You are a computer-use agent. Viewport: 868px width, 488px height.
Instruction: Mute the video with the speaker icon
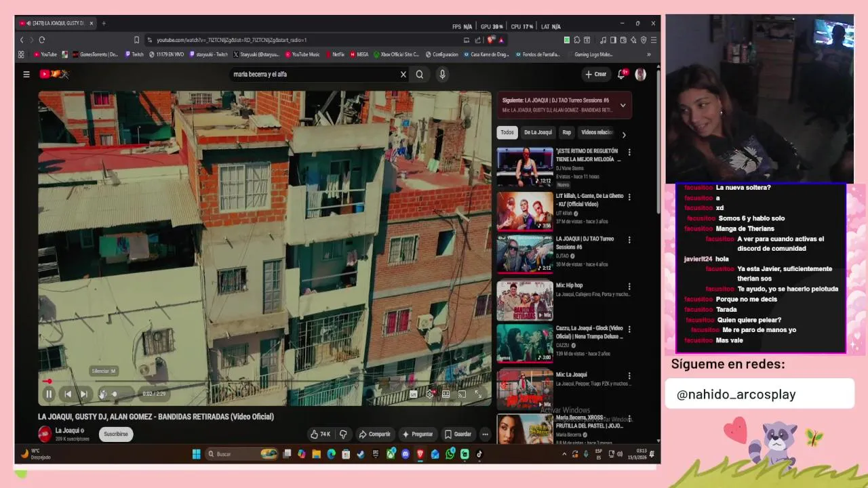click(x=102, y=394)
